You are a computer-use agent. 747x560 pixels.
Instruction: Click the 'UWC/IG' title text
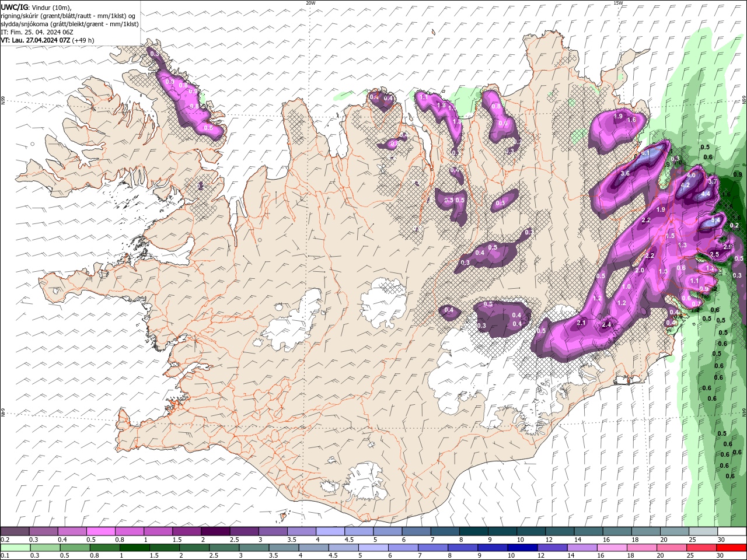pos(15,8)
